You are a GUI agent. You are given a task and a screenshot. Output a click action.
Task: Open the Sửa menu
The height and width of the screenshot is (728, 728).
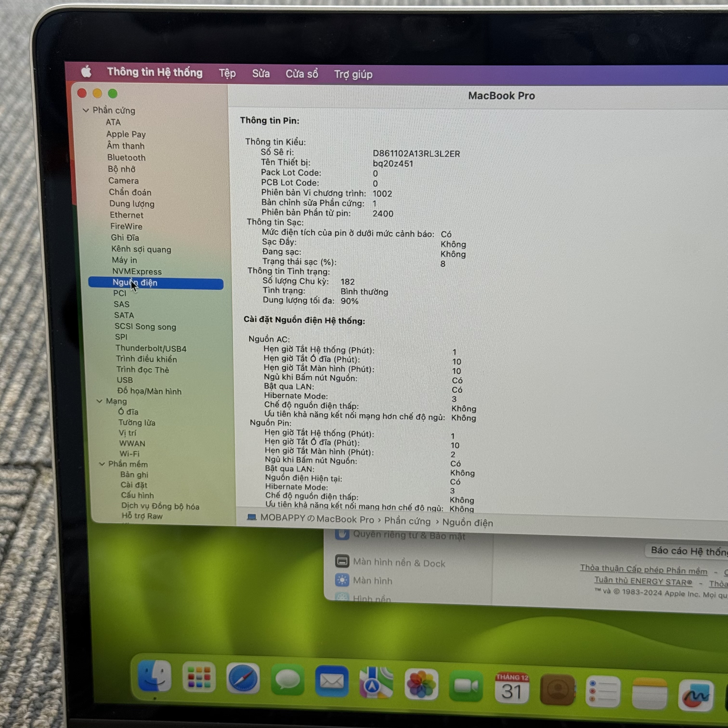(x=261, y=73)
